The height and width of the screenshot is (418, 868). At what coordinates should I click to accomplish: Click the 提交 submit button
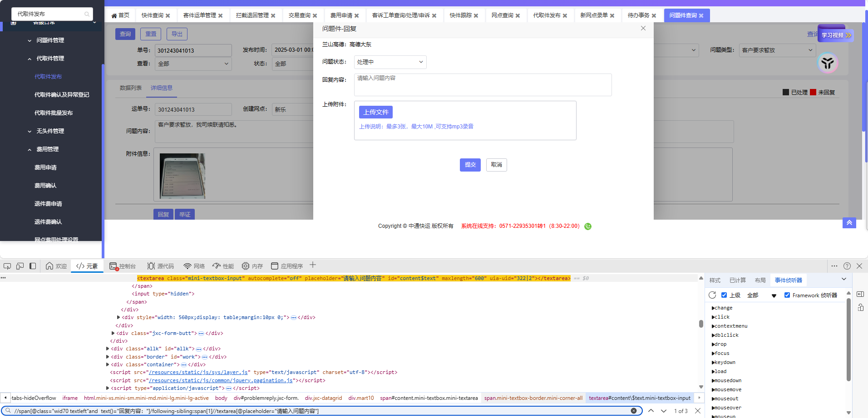[x=470, y=165]
